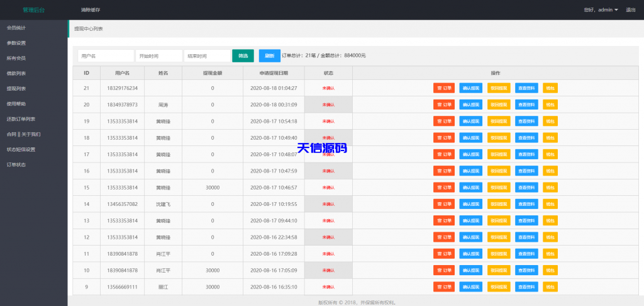
Task: Open 订单 for row ID 11
Action: coord(443,254)
